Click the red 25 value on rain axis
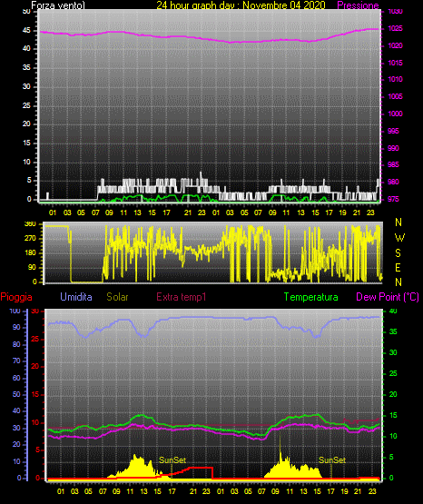Image resolution: width=423 pixels, height=504 pixels. tap(35, 339)
